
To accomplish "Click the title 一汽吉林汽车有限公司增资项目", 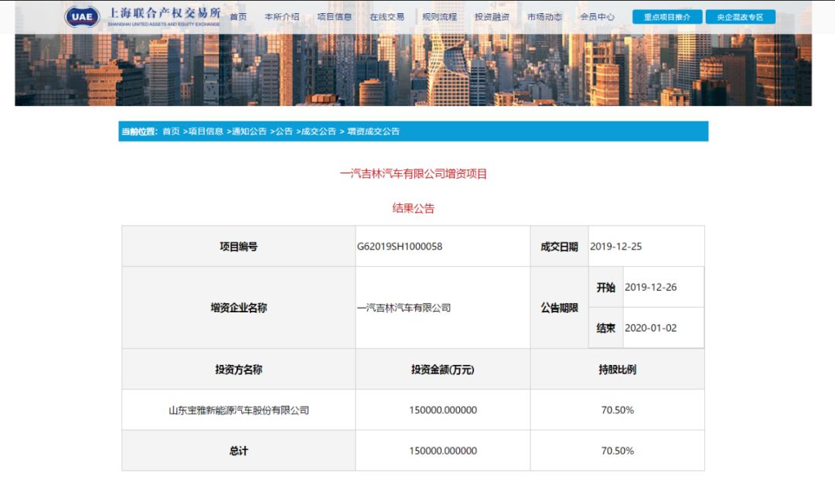I will tap(413, 174).
